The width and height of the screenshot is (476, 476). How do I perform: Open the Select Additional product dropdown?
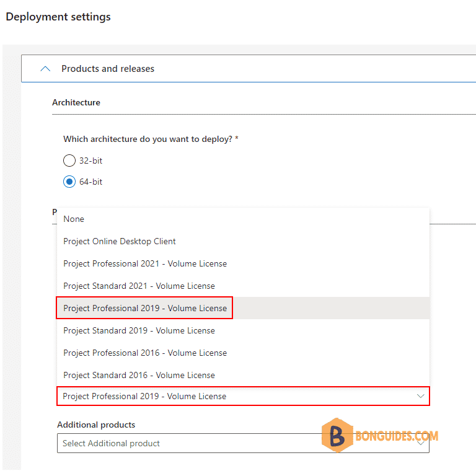pyautogui.click(x=243, y=443)
